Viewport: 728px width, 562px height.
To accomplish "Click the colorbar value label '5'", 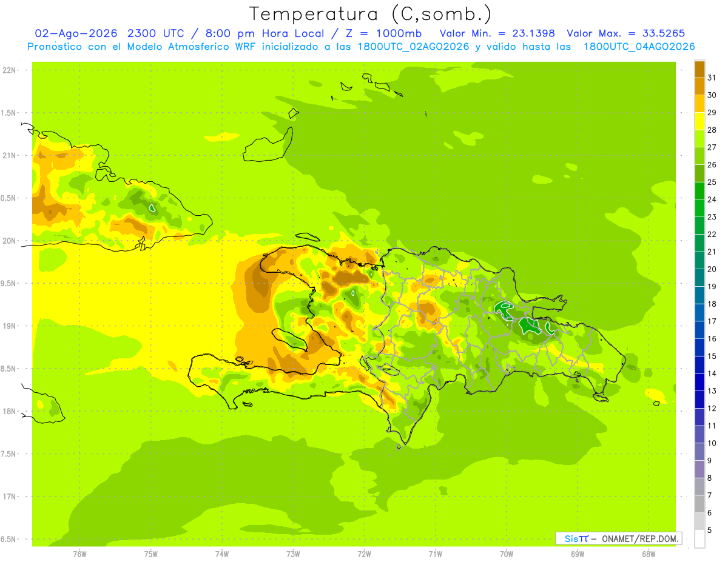I will click(x=710, y=530).
